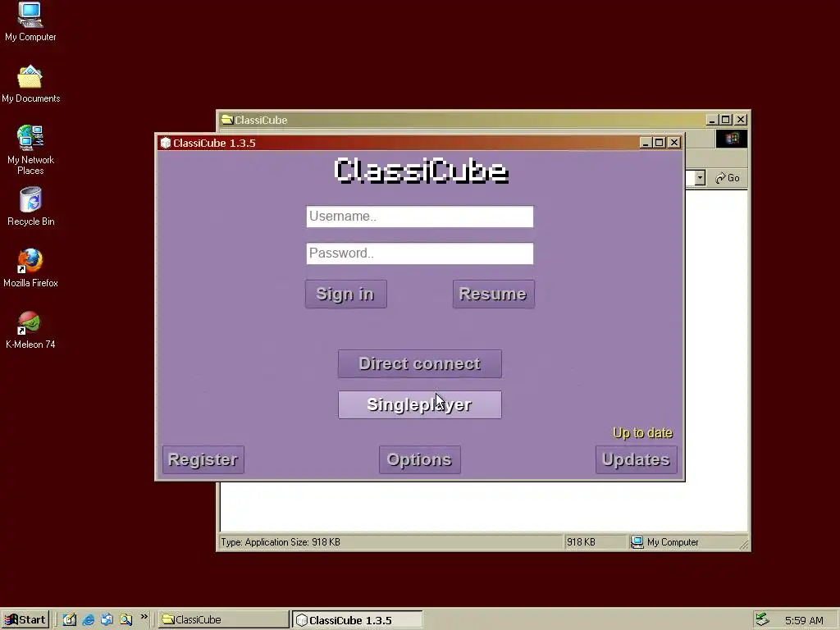The width and height of the screenshot is (840, 630).
Task: Click the network tray icon near clock
Action: coord(762,620)
